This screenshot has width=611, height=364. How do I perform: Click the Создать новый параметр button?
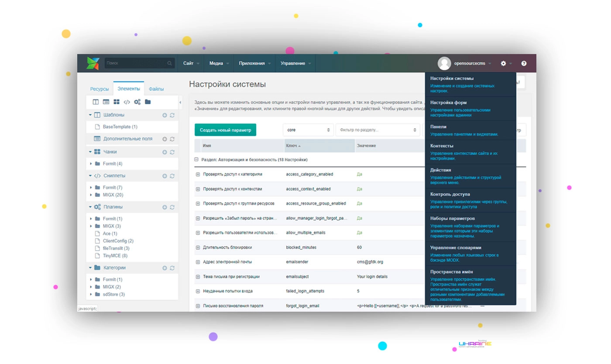tap(226, 130)
